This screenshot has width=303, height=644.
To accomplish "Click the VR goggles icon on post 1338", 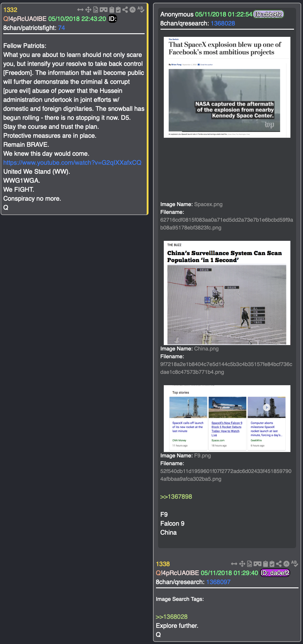I will click(x=257, y=564).
